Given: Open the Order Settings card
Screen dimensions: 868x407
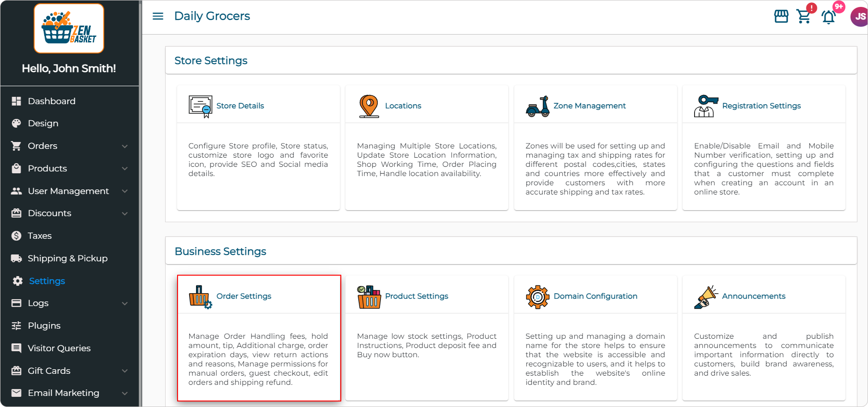Looking at the screenshot, I should click(259, 338).
